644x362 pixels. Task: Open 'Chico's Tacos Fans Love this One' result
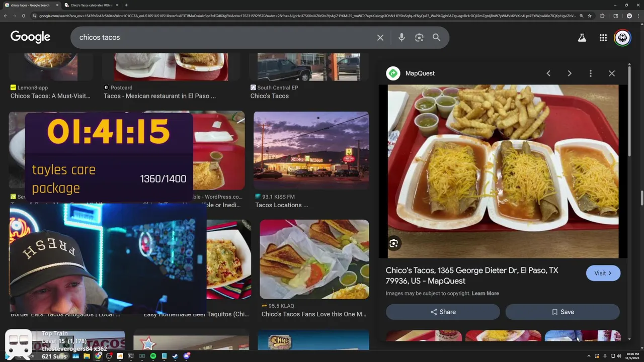[313, 314]
